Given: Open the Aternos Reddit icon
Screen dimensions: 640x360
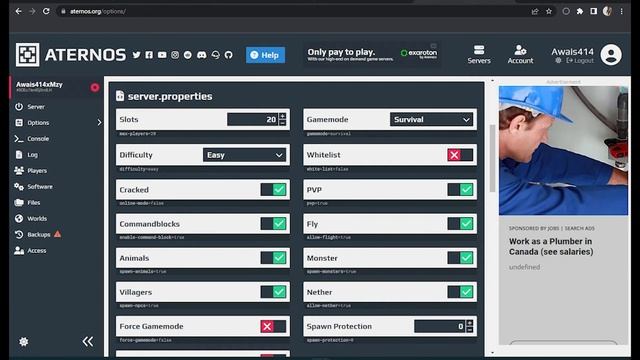Looking at the screenshot, I should coord(188,55).
